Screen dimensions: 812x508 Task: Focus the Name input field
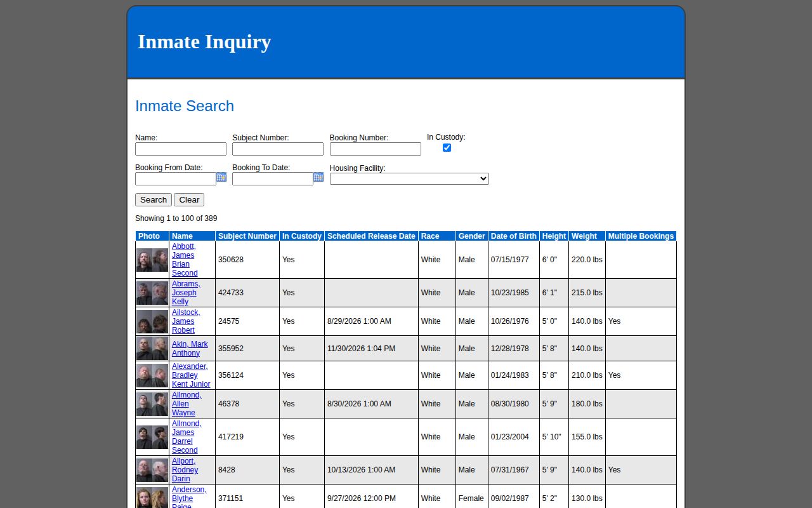(x=181, y=149)
